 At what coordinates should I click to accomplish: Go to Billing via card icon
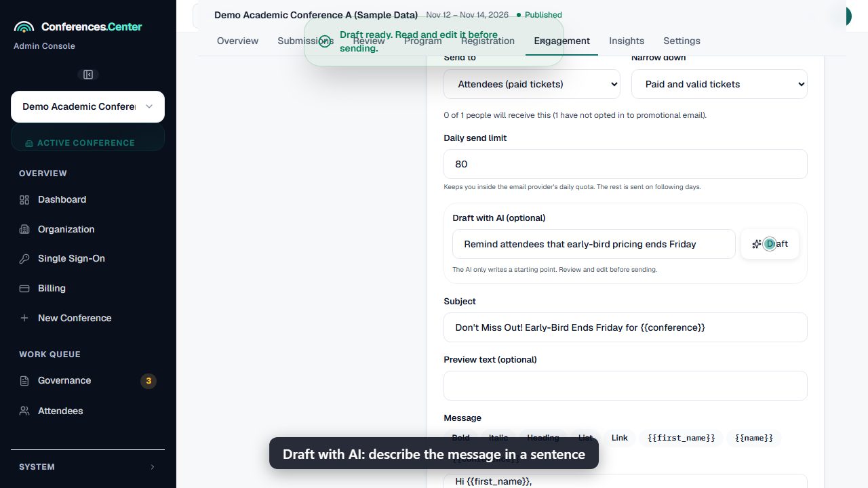(x=24, y=288)
